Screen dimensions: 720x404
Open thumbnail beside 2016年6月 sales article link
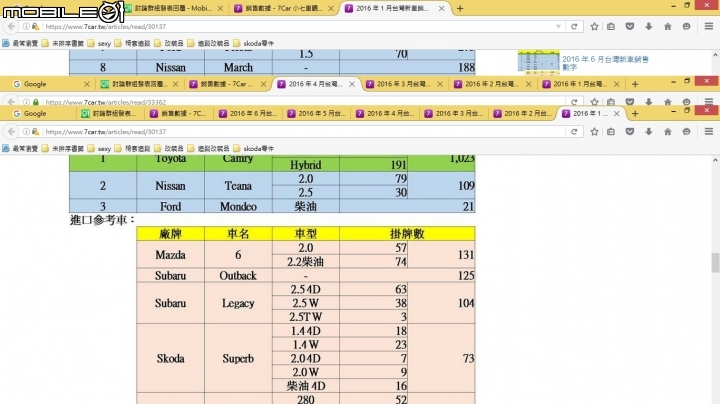point(538,62)
